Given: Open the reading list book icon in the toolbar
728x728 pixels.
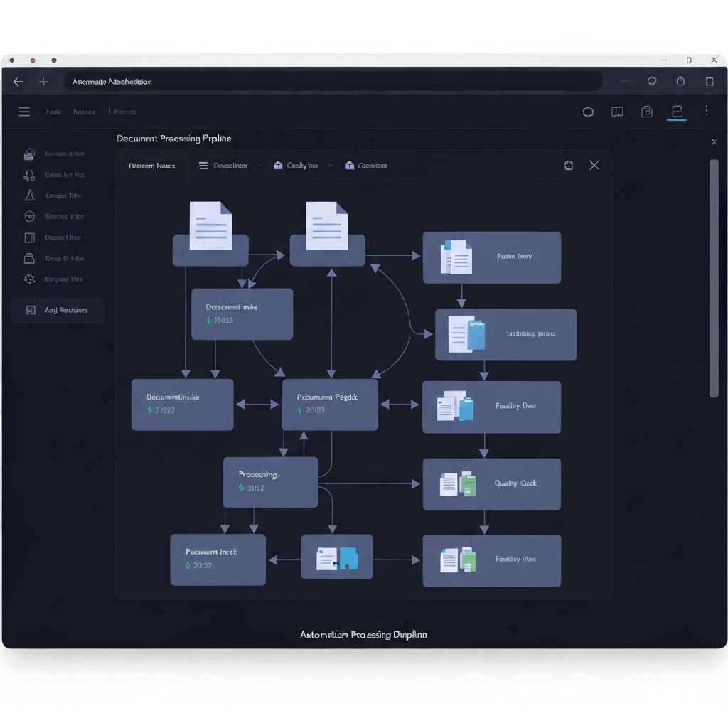Looking at the screenshot, I should 616,112.
